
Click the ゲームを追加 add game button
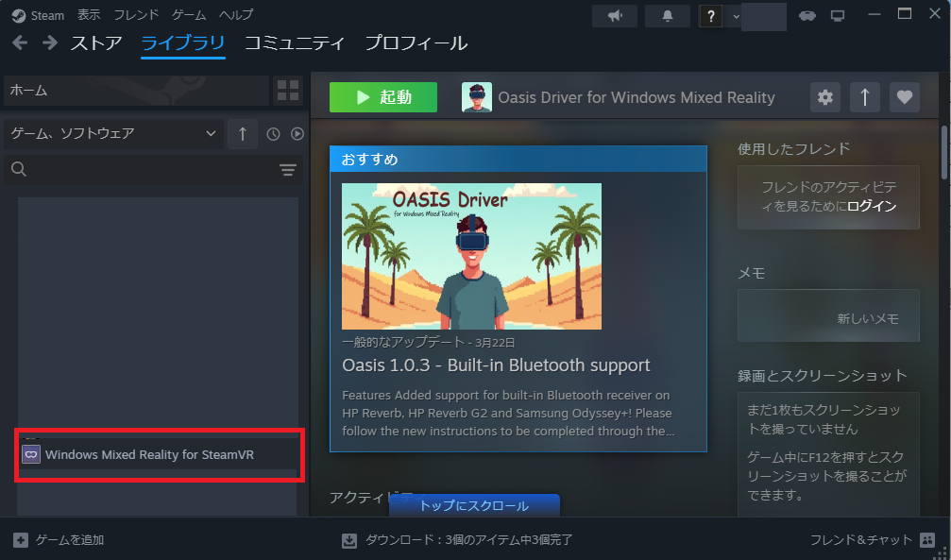pyautogui.click(x=59, y=539)
